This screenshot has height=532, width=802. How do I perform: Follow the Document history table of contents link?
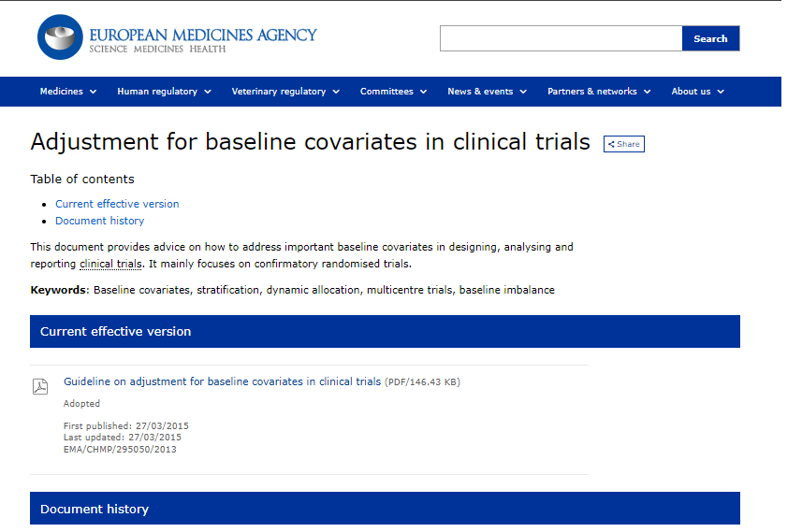(x=99, y=221)
